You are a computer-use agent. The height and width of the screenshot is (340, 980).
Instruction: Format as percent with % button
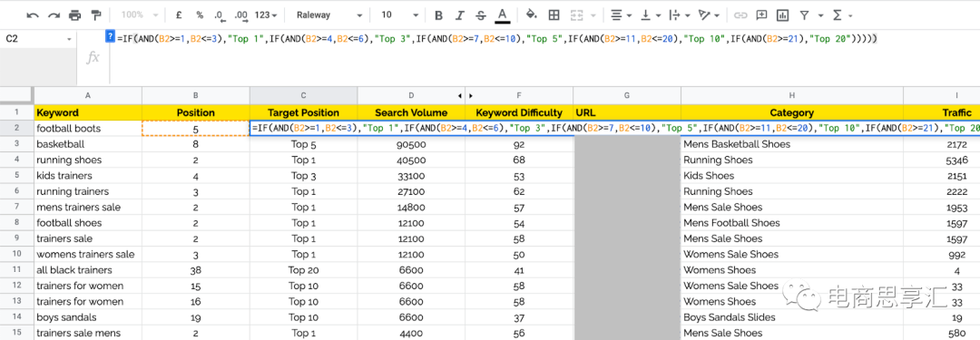[200, 15]
